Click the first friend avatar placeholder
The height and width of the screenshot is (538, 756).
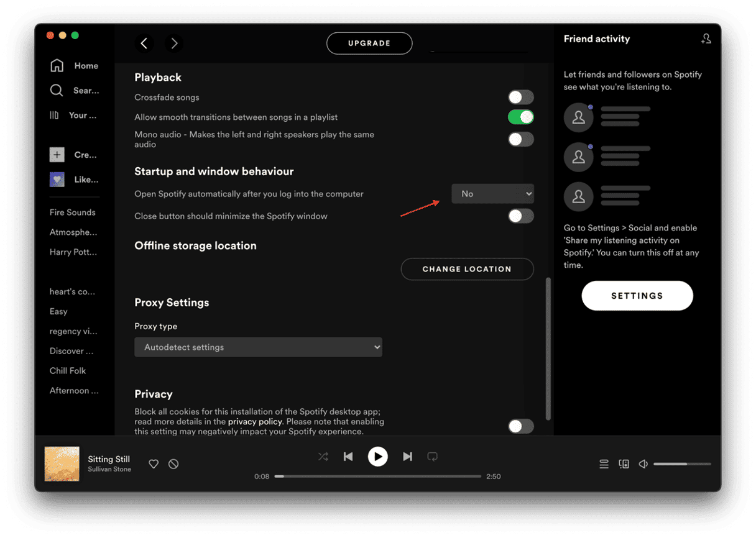point(579,117)
